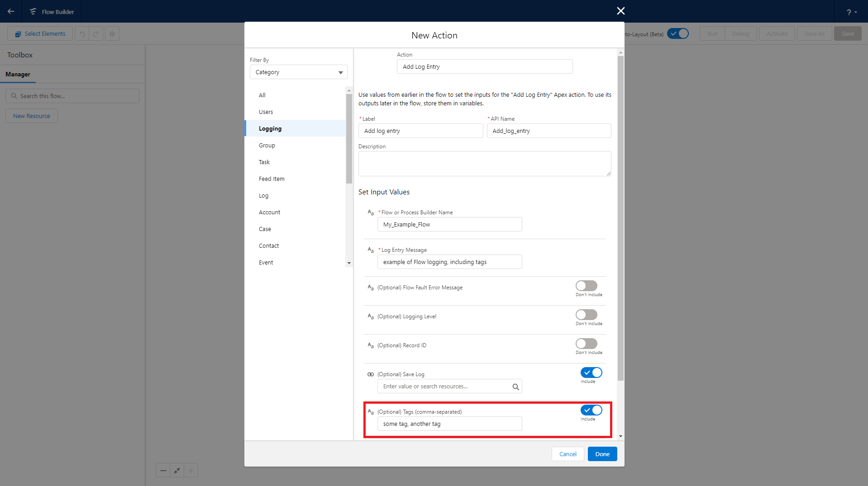Click the Debug button
Viewport: 868px width, 486px height.
point(740,33)
